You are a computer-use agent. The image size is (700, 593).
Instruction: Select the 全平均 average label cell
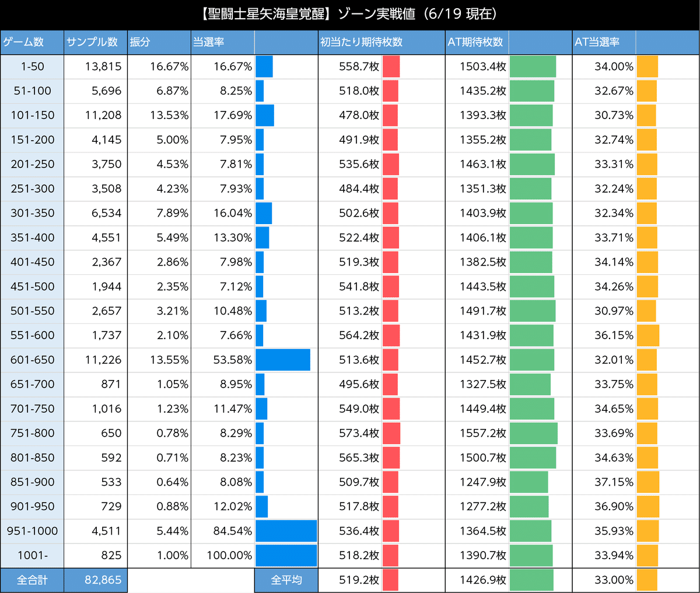click(x=286, y=580)
